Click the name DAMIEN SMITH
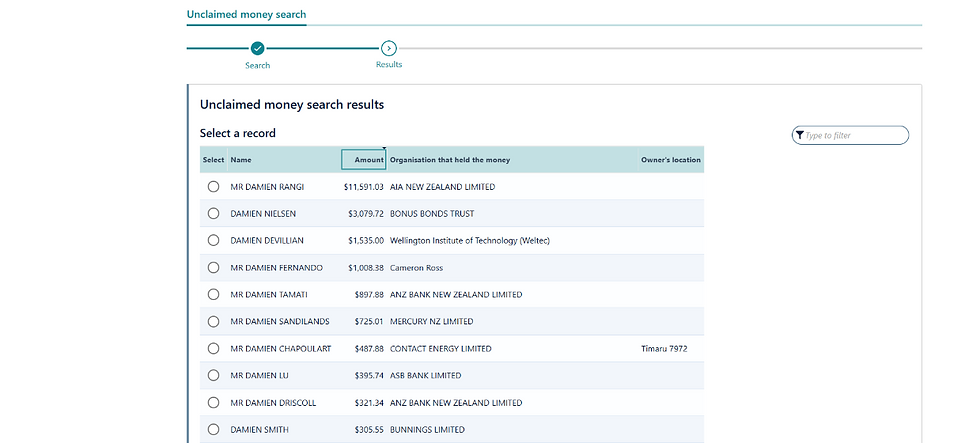980x443 pixels. pos(259,430)
